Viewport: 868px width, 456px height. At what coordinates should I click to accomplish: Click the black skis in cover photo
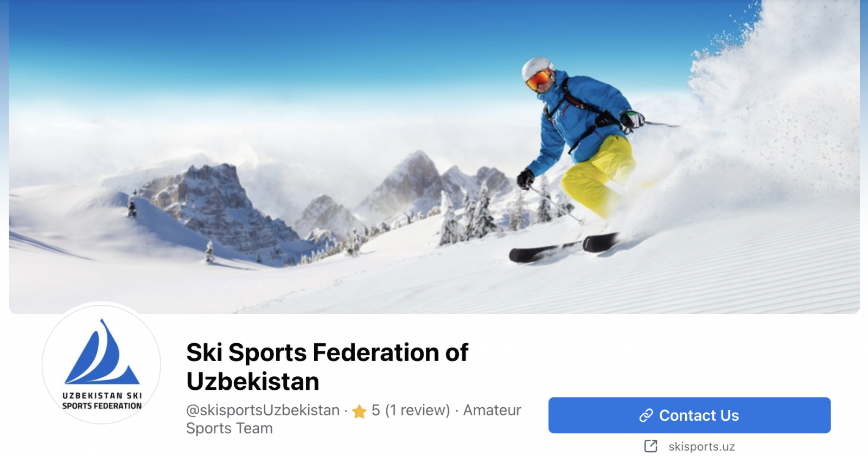[564, 248]
